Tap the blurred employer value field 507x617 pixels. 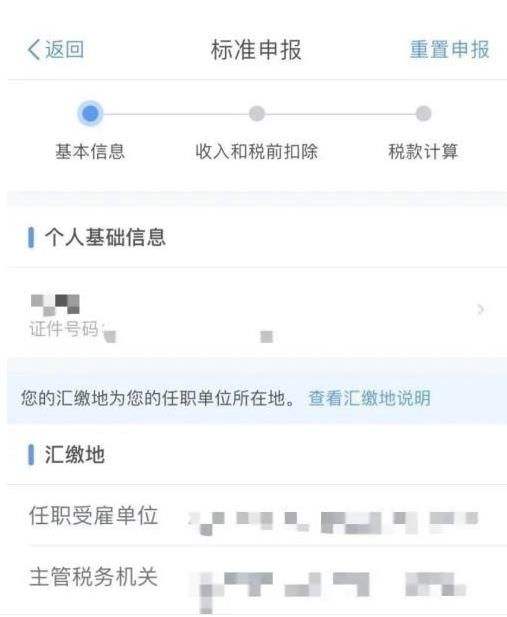click(333, 522)
